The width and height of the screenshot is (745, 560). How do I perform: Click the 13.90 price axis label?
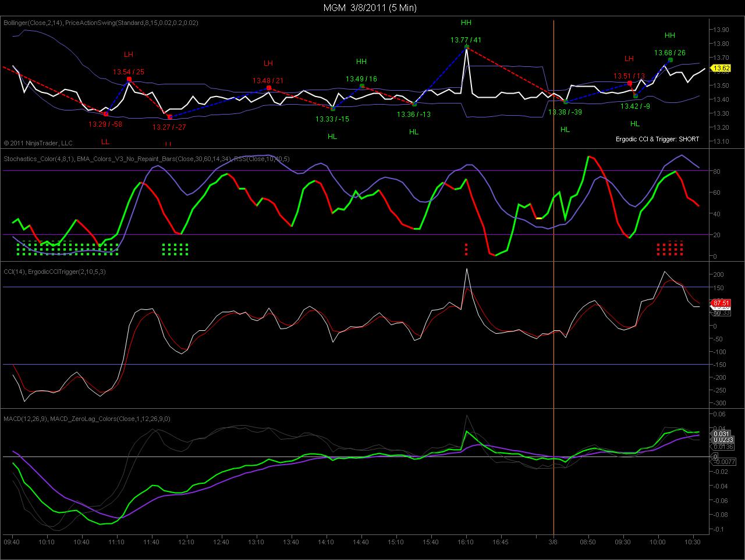pos(722,30)
